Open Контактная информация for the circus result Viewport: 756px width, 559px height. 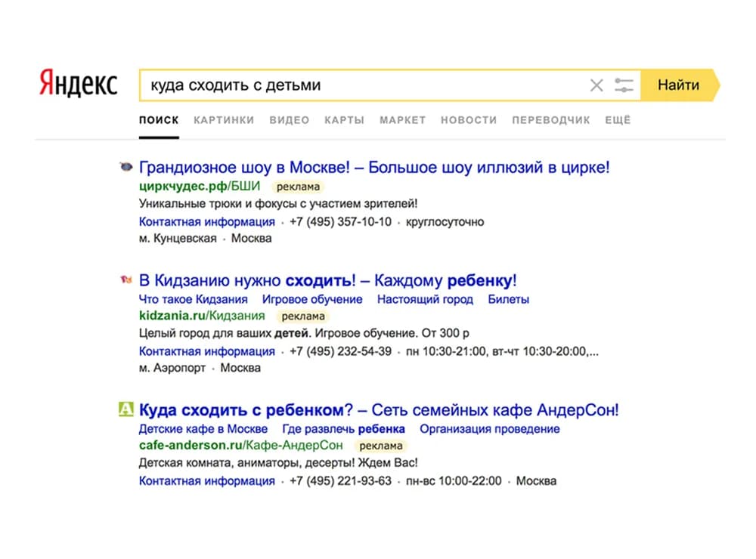click(x=207, y=221)
